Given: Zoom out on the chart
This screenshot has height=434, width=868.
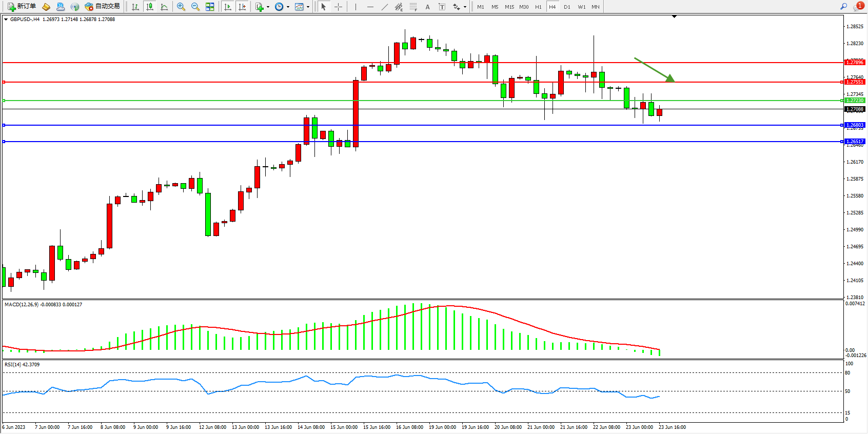Looking at the screenshot, I should [195, 7].
